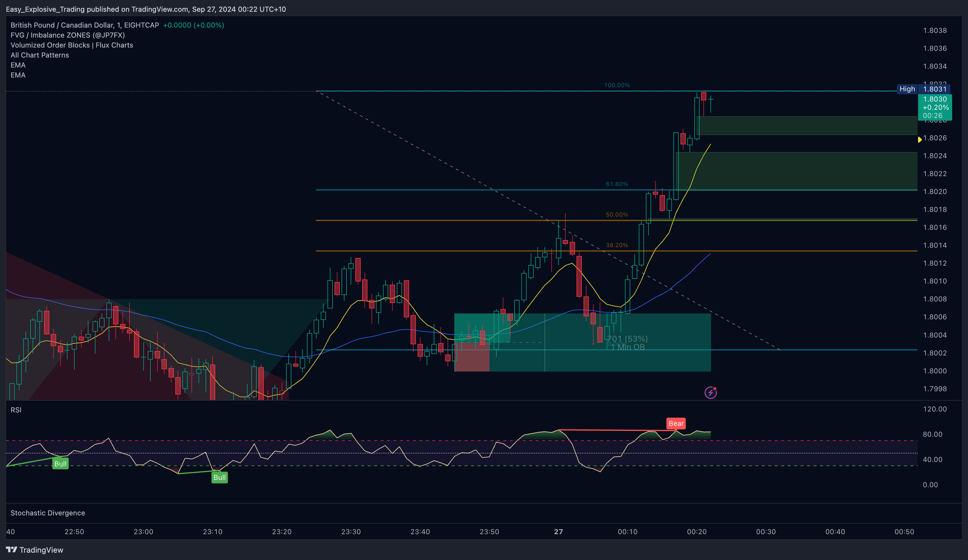The height and width of the screenshot is (560, 968).
Task: Click the RSI pane label
Action: point(16,410)
